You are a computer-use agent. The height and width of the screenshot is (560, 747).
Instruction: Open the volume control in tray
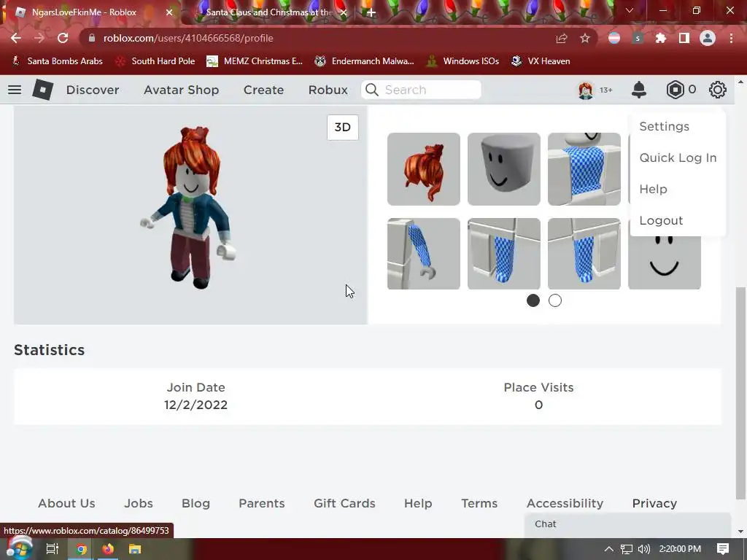pyautogui.click(x=643, y=549)
